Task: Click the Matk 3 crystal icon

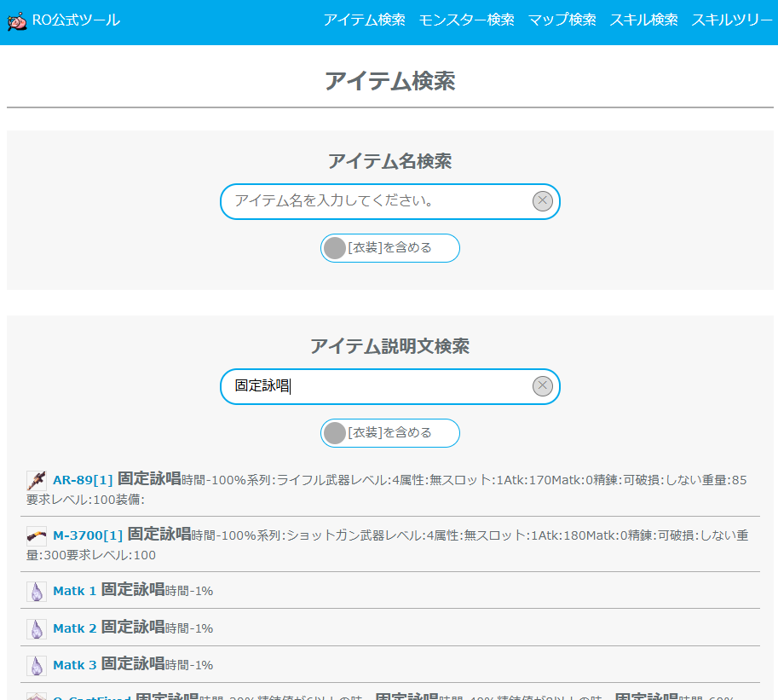Action: click(x=37, y=665)
